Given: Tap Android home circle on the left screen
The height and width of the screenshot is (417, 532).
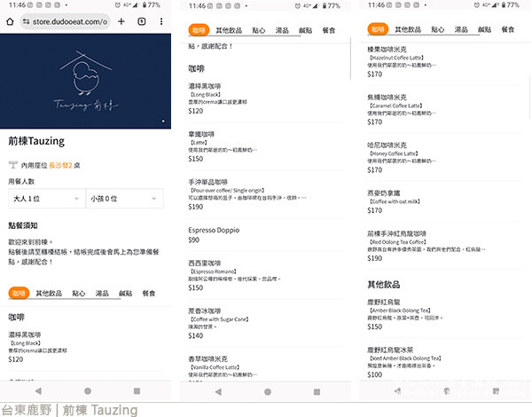Looking at the screenshot, I should (x=88, y=391).
